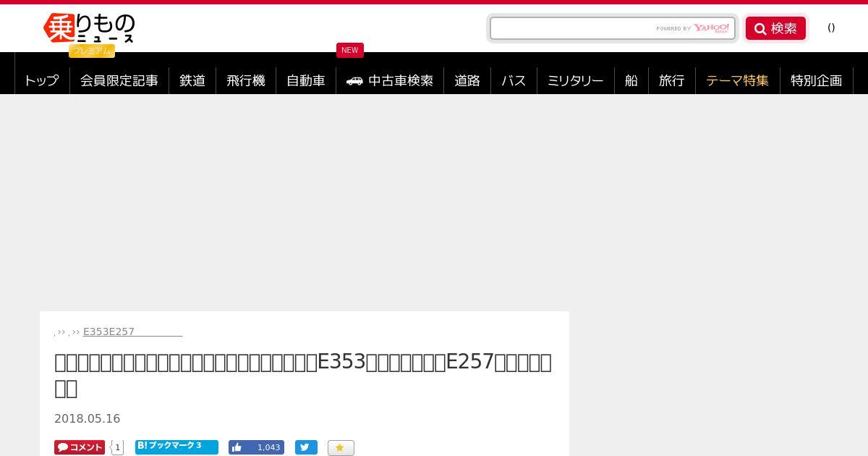Click the Facebook like button showing 1,043

point(256,447)
